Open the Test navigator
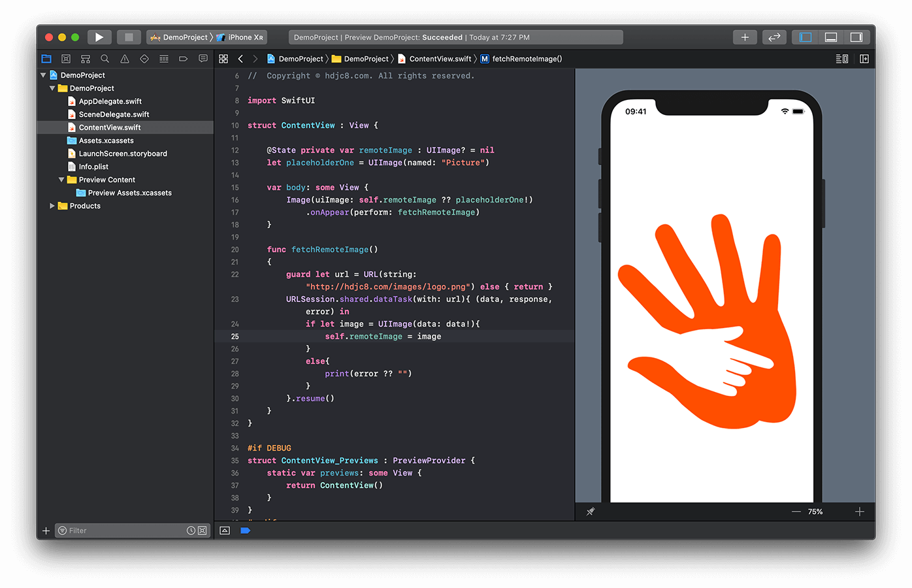 tap(144, 59)
